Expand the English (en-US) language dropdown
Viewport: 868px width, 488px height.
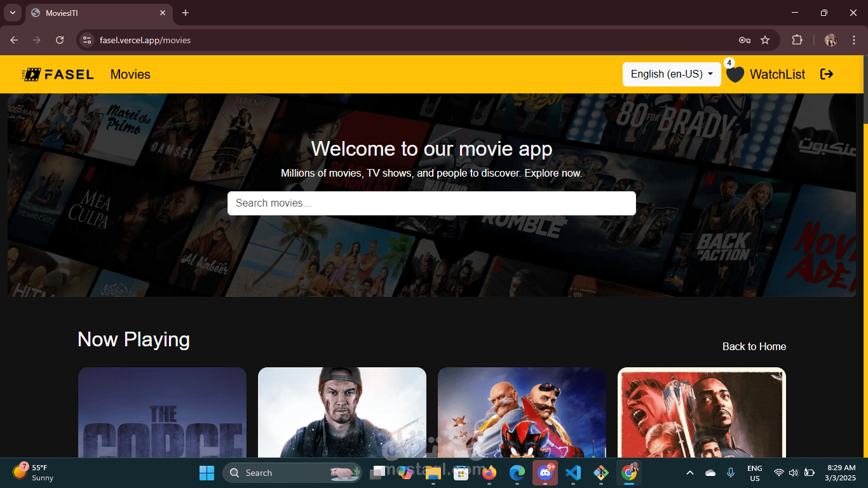point(672,74)
